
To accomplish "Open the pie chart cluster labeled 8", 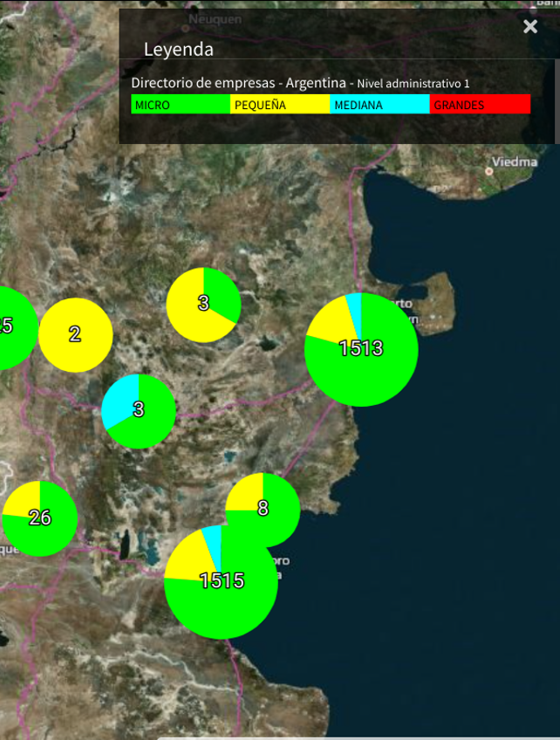I will 263,510.
